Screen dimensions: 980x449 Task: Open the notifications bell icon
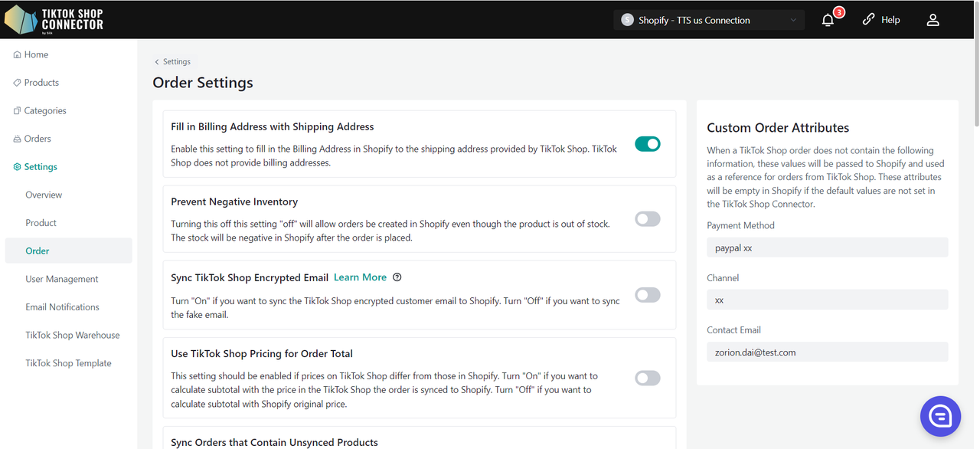[828, 21]
